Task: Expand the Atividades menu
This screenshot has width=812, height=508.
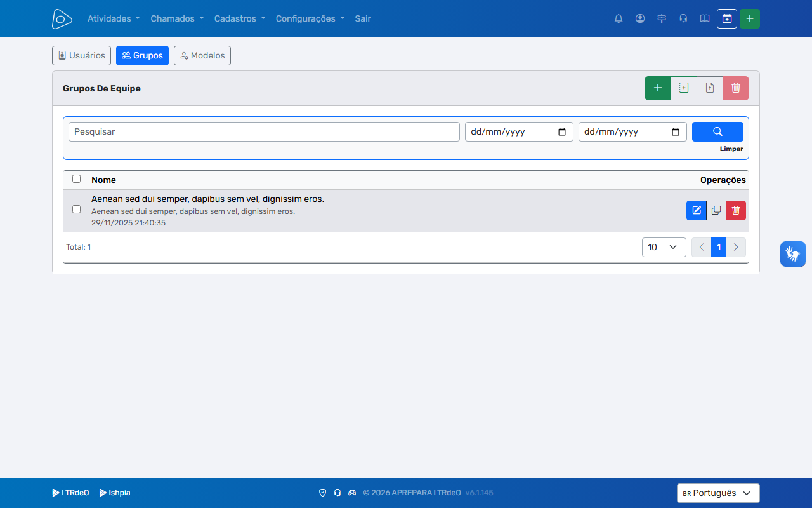Action: click(x=114, y=18)
